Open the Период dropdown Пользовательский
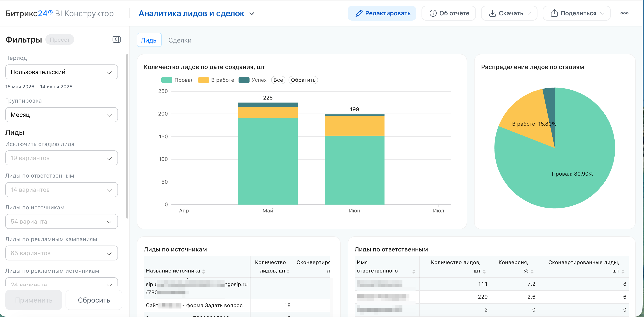This screenshot has height=317, width=644. tap(62, 72)
